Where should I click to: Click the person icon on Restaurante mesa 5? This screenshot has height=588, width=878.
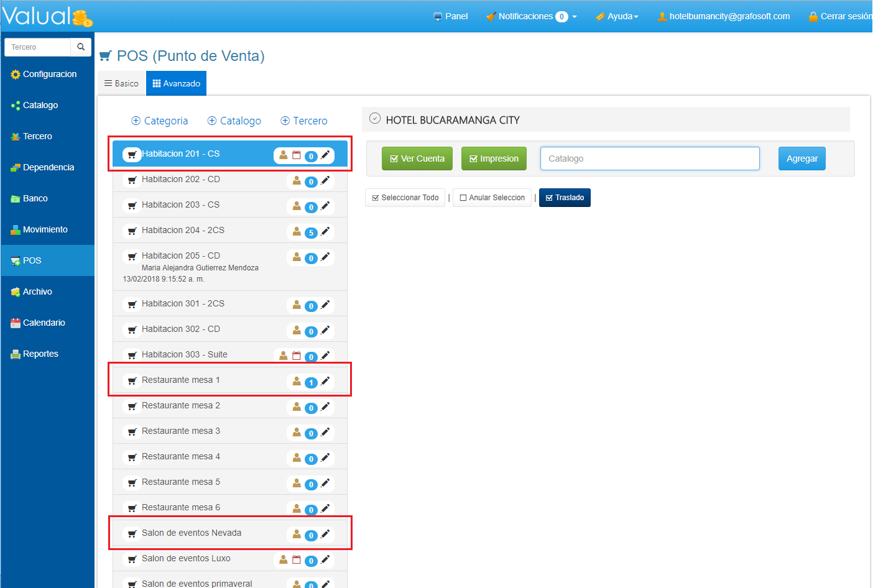[x=297, y=483]
